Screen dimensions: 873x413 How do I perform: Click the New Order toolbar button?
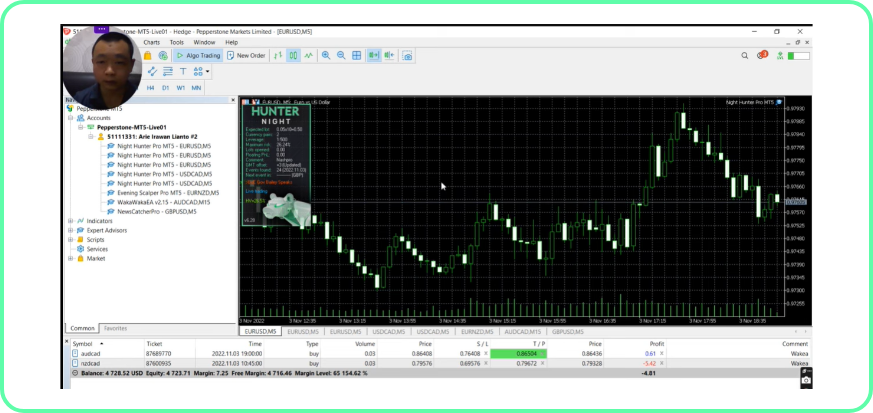pos(247,56)
